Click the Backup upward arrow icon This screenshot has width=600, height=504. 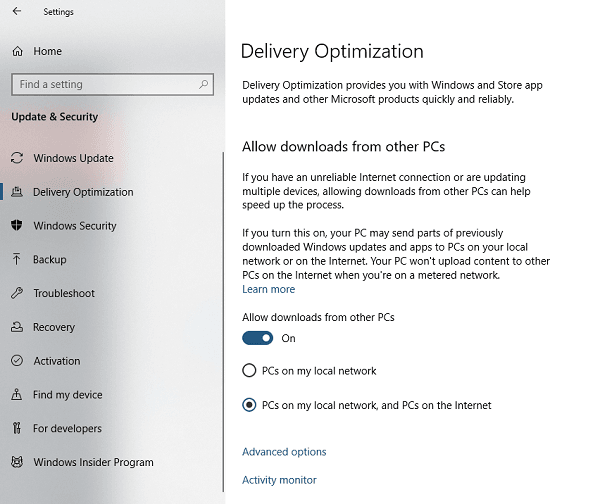click(x=16, y=259)
